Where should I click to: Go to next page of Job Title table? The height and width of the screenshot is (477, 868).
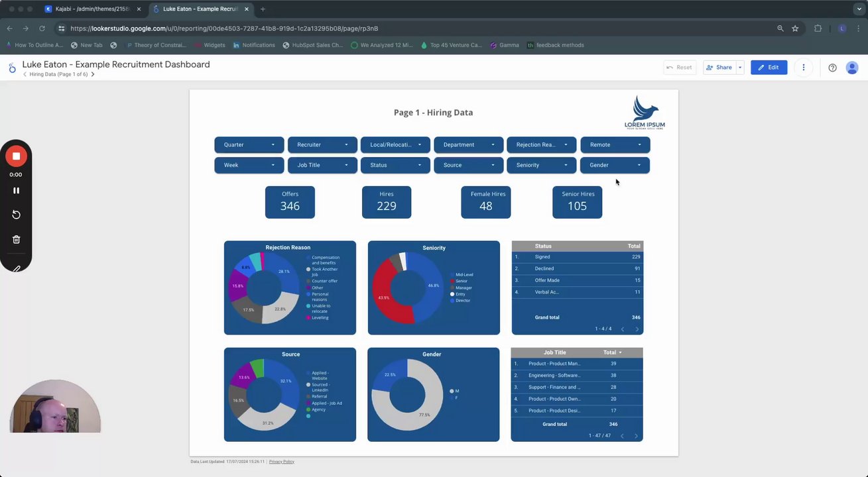click(636, 436)
